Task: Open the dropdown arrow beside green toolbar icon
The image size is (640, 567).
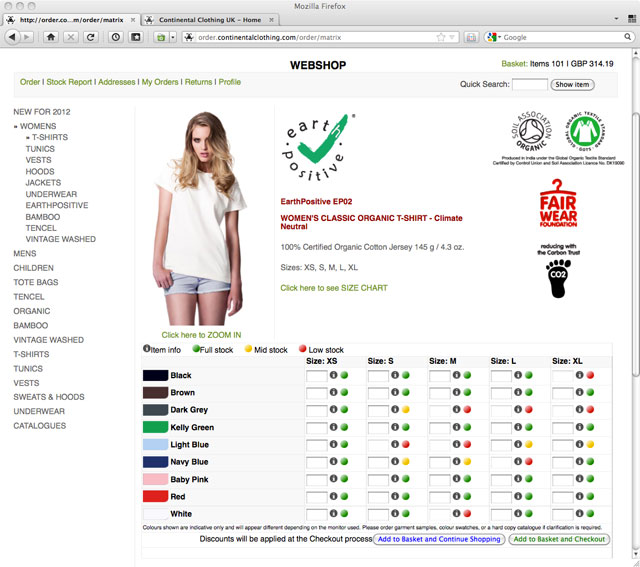Action: point(173,37)
